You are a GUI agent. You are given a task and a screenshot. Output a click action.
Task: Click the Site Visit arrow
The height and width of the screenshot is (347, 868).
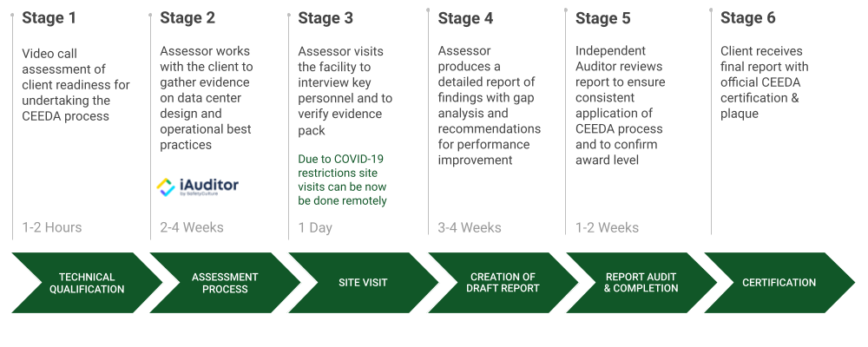pyautogui.click(x=363, y=283)
